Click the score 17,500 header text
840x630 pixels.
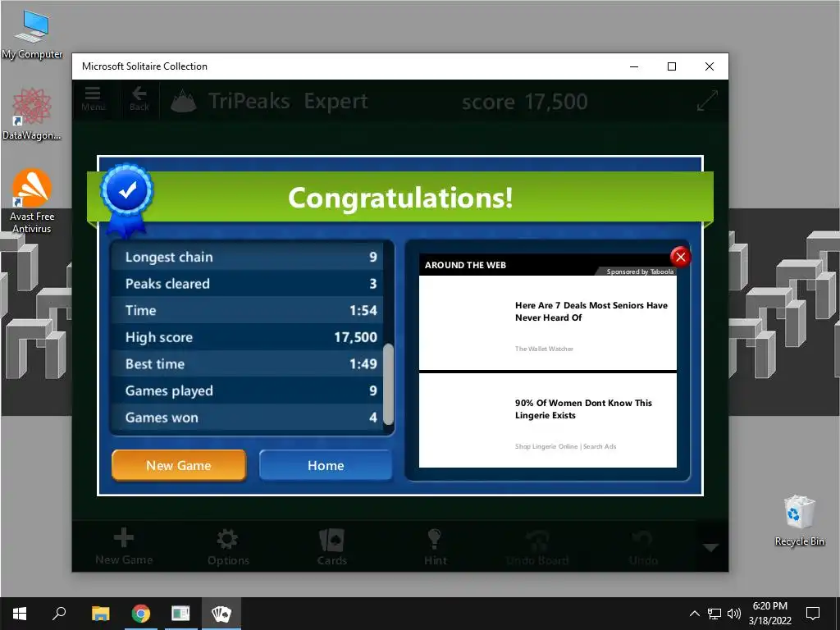tap(524, 102)
